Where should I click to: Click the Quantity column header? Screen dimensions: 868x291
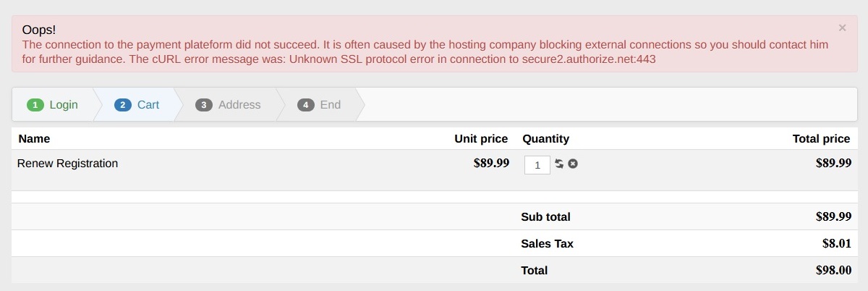545,139
